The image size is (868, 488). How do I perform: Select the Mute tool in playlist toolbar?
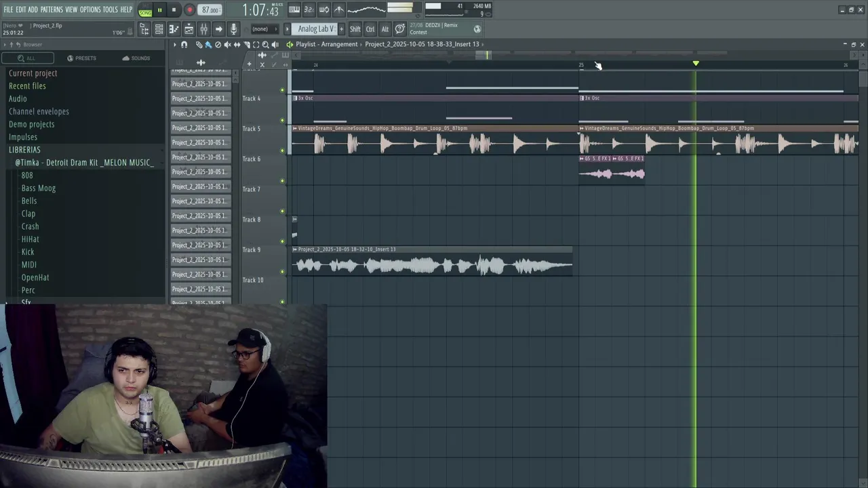[227, 45]
